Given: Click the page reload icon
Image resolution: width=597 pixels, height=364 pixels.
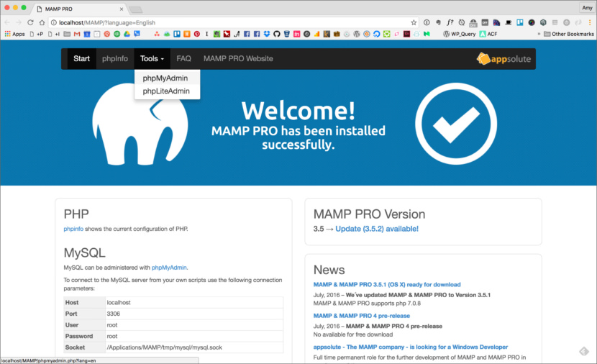Looking at the screenshot, I should coord(30,22).
